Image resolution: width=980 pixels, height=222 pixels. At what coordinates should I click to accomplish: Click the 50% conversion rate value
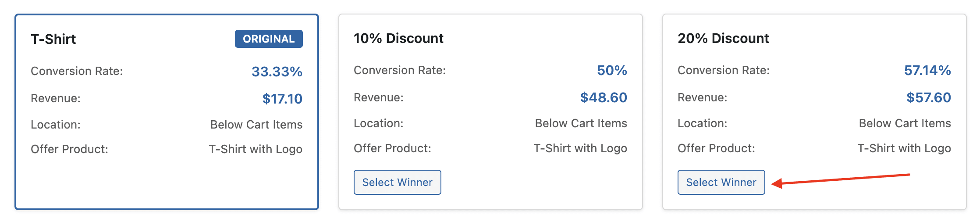612,70
